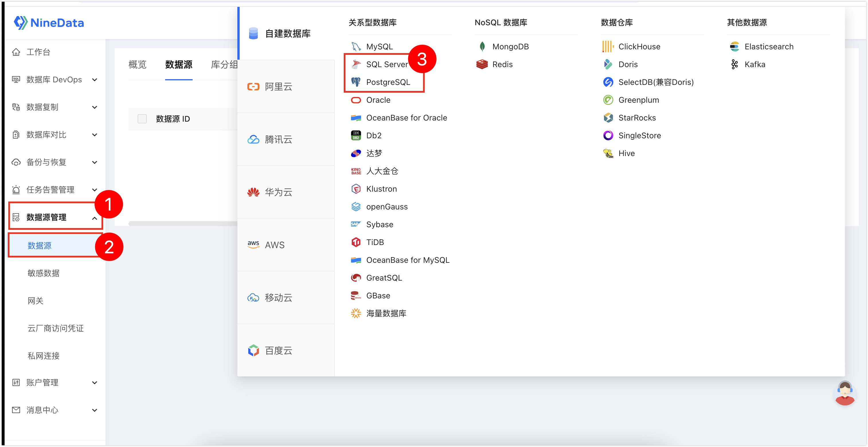Choose the Db2 icon
This screenshot has width=868, height=447.
coord(356,135)
